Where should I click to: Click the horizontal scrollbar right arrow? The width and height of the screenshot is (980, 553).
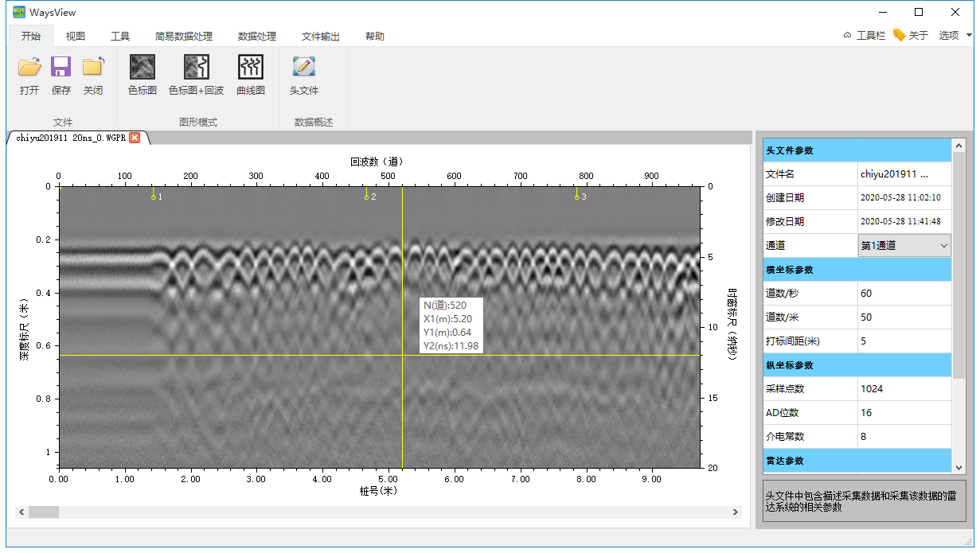736,512
